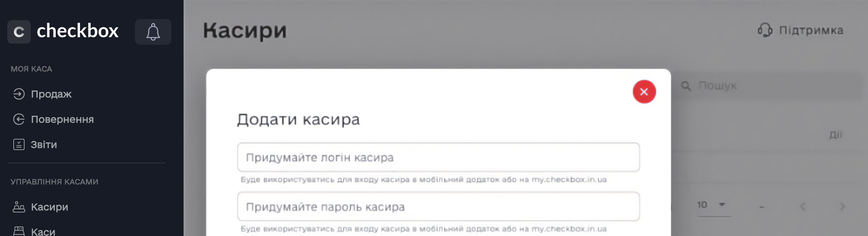Click УПРАВЛІННЯ КАСАМИ section label
This screenshot has width=868, height=236.
click(54, 182)
